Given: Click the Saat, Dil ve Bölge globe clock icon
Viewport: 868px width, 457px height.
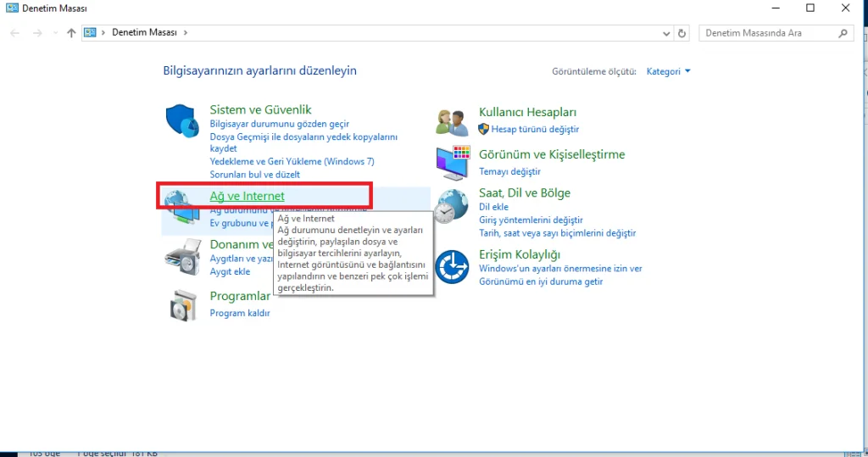Looking at the screenshot, I should pos(451,206).
